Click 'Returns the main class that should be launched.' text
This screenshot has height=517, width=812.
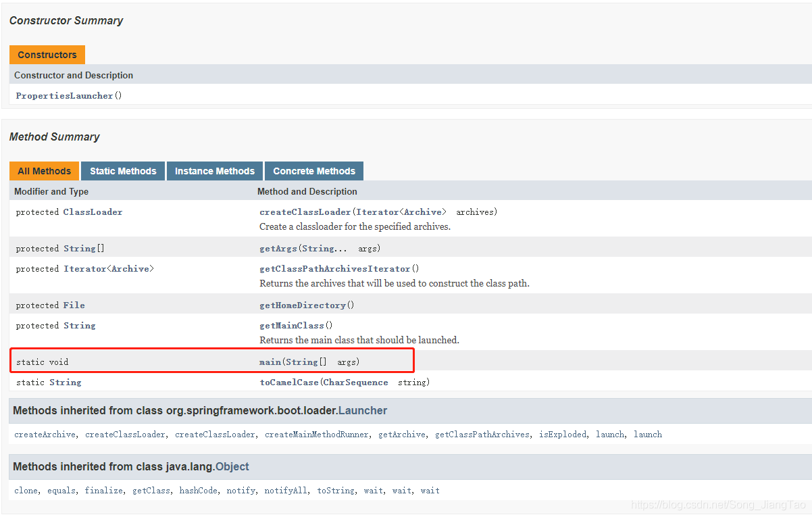click(359, 341)
